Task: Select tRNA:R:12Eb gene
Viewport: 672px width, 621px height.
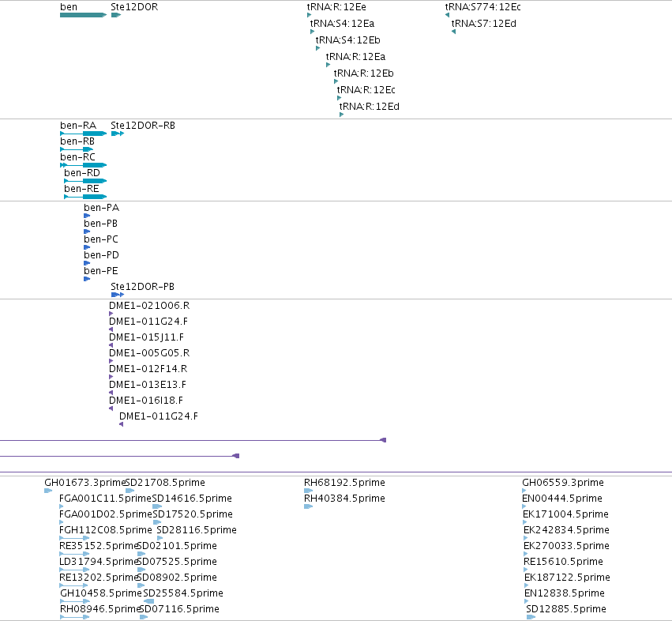Action: pos(336,81)
